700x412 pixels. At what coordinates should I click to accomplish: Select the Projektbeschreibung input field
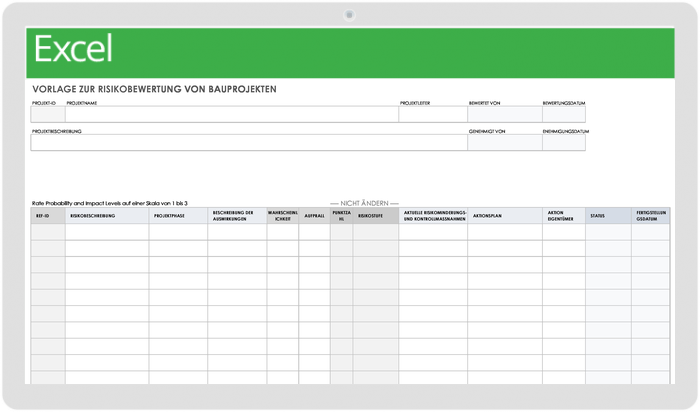(x=249, y=142)
